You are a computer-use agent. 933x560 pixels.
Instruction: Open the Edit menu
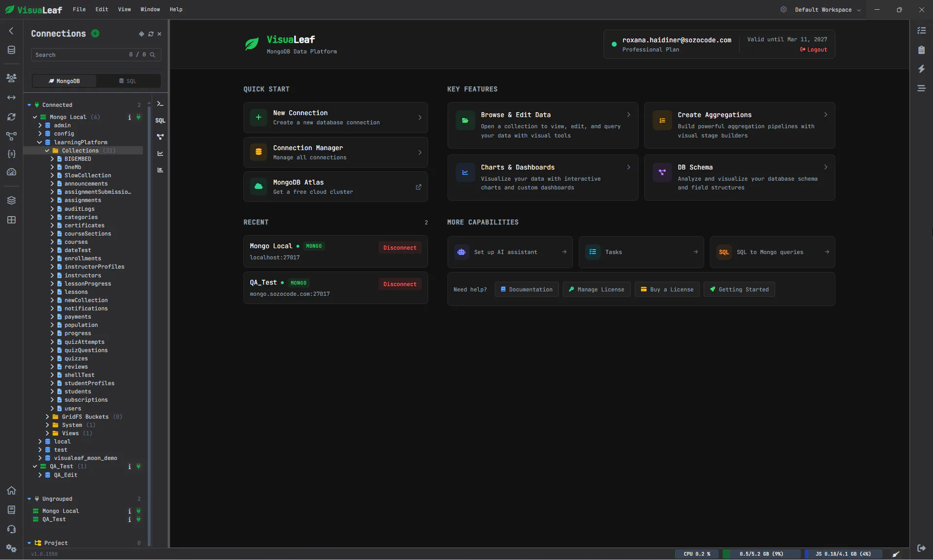click(102, 9)
